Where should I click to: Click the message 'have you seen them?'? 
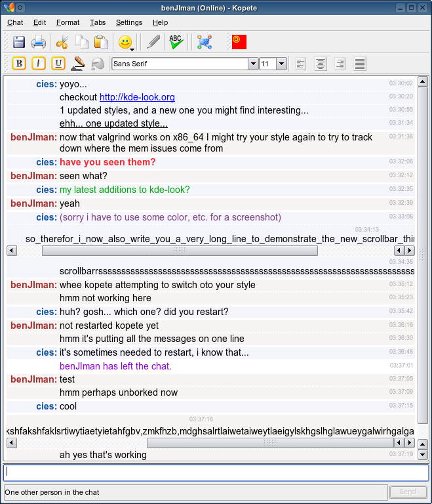[x=108, y=162]
